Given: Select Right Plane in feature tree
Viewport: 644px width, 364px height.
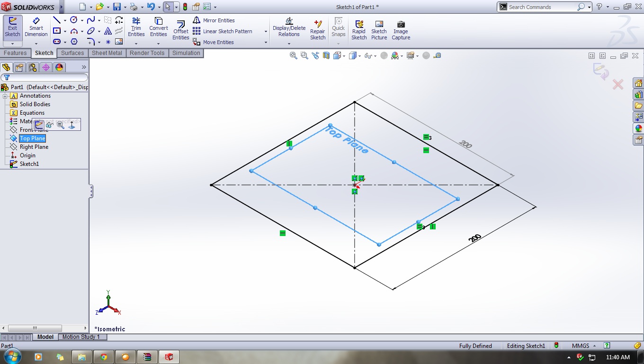Looking at the screenshot, I should [29, 147].
